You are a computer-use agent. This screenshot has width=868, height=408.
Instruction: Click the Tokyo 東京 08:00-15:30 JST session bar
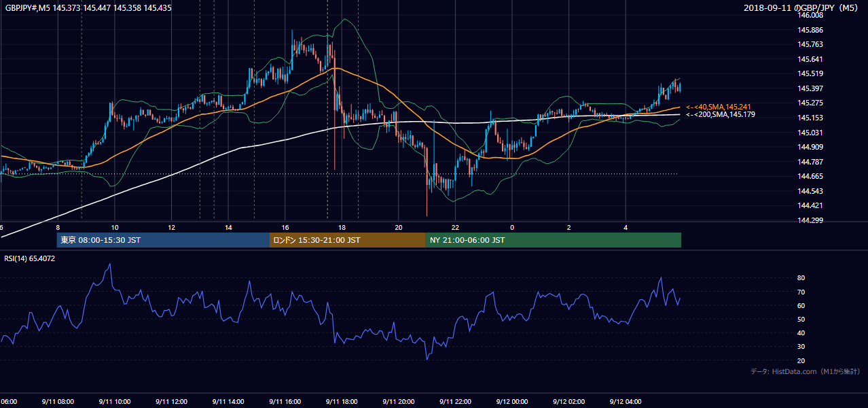tap(163, 240)
